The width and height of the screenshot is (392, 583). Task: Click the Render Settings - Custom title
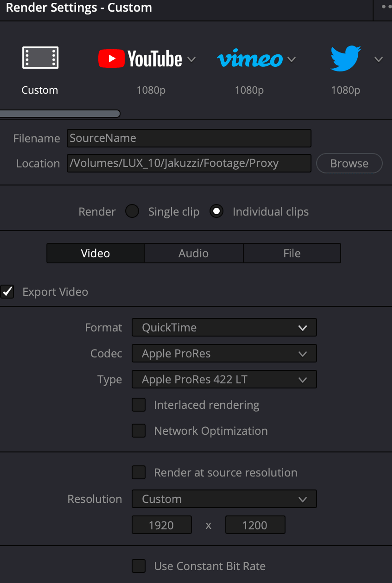tap(79, 7)
